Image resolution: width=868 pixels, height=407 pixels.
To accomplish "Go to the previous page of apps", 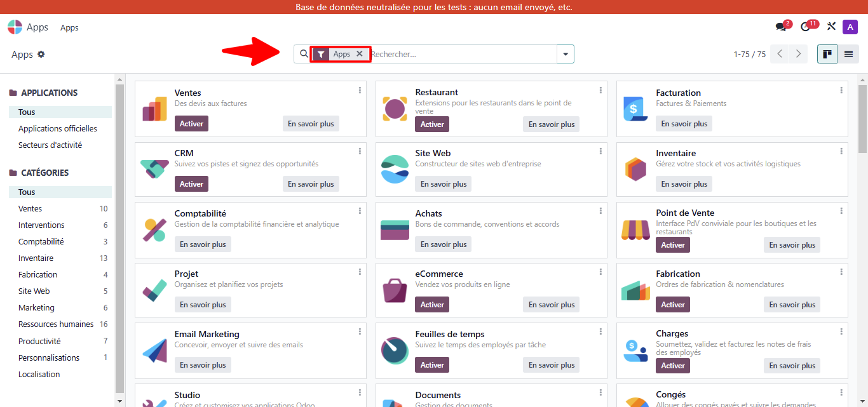I will pos(780,54).
